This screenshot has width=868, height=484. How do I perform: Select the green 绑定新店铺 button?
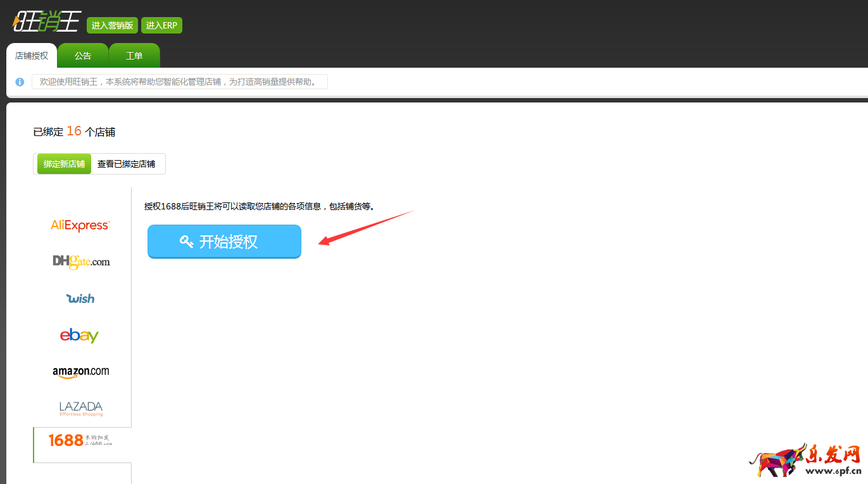64,164
